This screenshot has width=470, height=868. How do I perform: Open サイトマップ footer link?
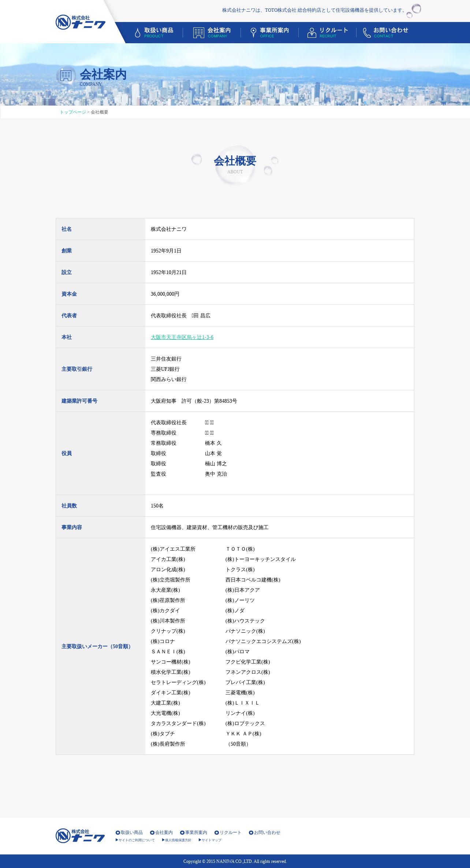coord(210,840)
